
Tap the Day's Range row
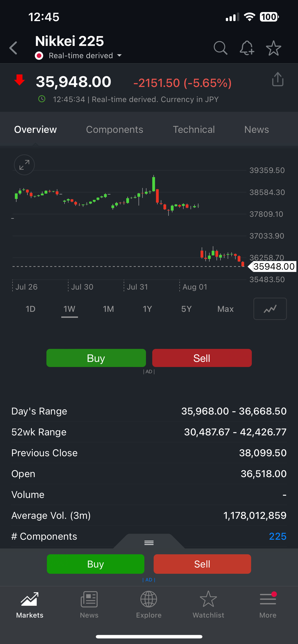[149, 411]
